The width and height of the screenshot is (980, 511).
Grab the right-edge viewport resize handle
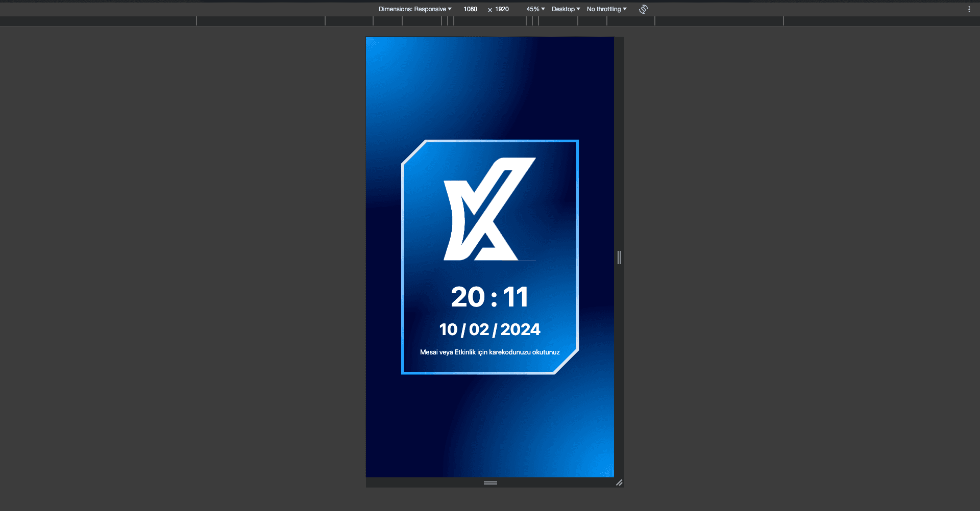(619, 258)
